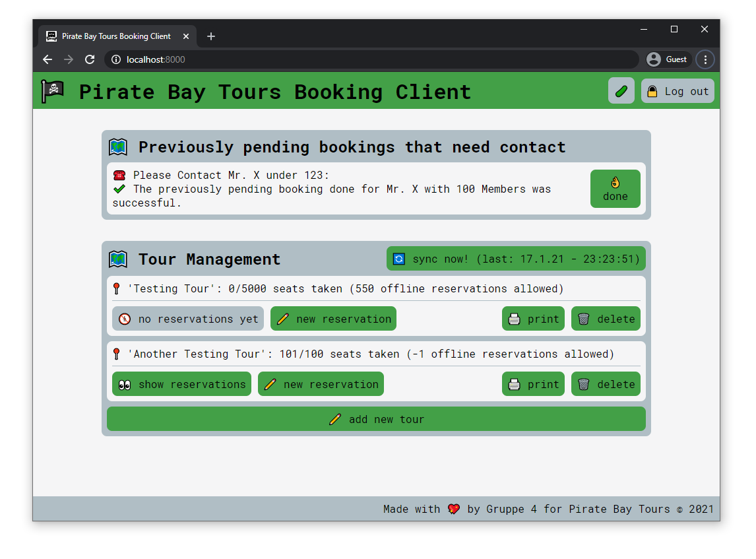Focus the localhost:8000 address bar
This screenshot has height=559, width=756.
tap(371, 59)
